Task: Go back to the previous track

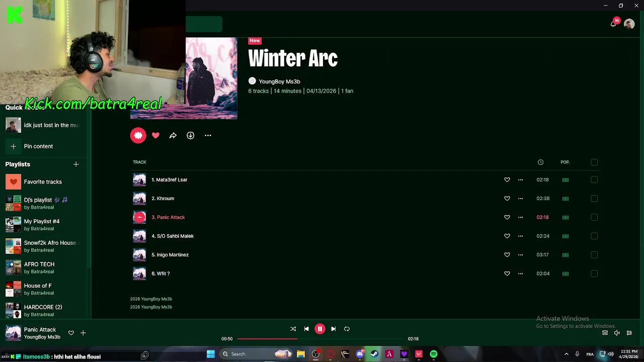Action: point(306,329)
